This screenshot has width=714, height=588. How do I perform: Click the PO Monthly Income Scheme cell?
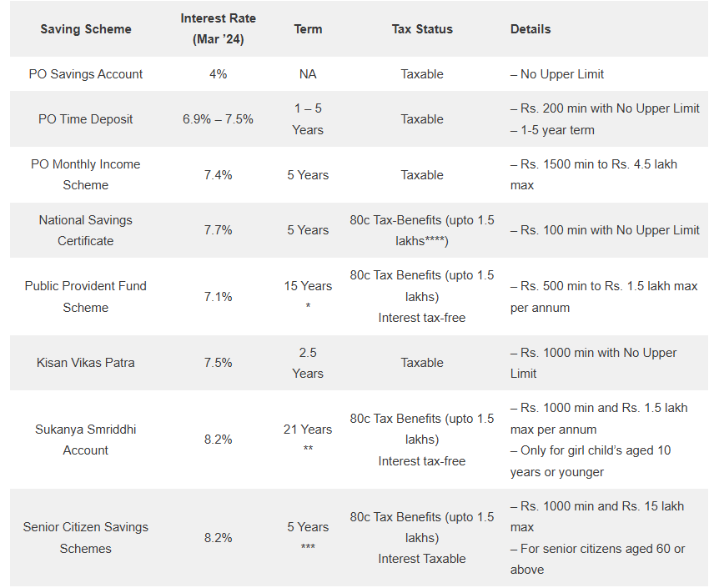pos(86,175)
